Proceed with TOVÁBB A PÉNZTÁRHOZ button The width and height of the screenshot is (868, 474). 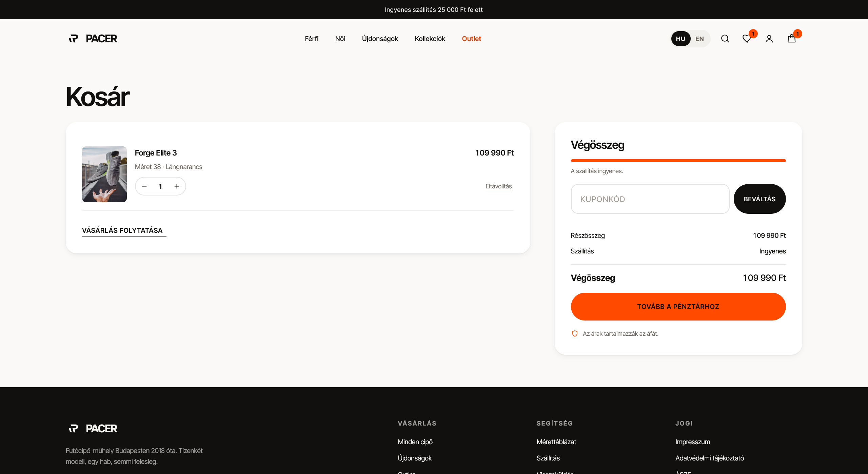pos(678,307)
